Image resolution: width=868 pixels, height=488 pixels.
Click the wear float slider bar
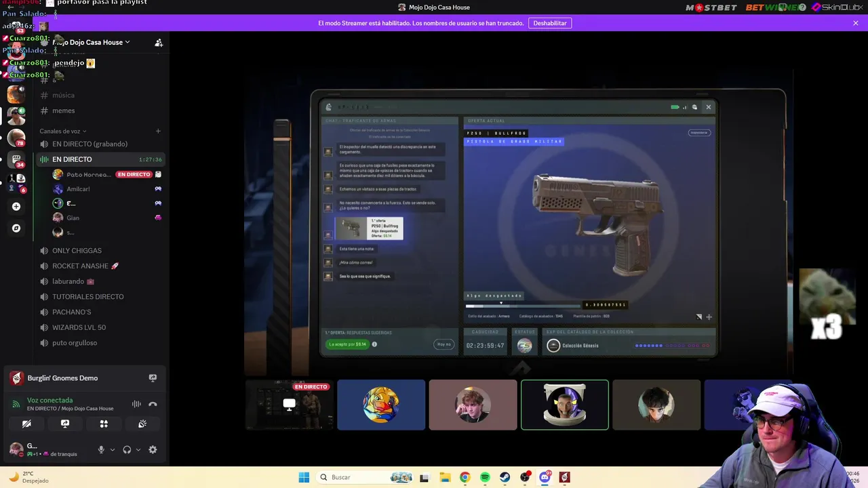click(523, 305)
